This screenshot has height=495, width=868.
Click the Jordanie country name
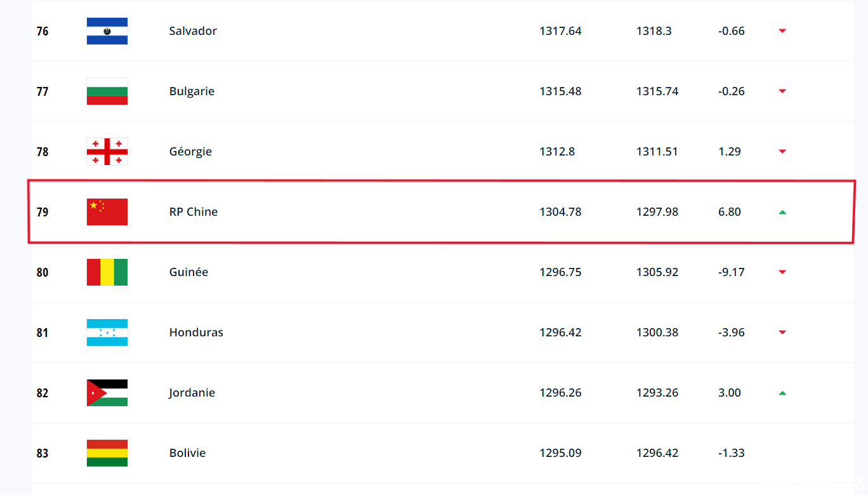click(x=192, y=393)
